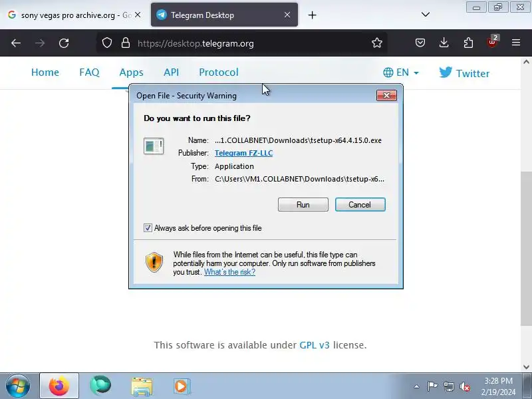Screen dimensions: 532x399
Task: Open the Apps navigation item
Action: [131, 72]
